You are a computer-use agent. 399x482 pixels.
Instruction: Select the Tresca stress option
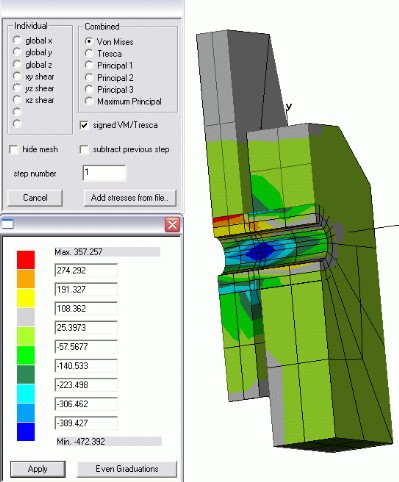pos(89,54)
